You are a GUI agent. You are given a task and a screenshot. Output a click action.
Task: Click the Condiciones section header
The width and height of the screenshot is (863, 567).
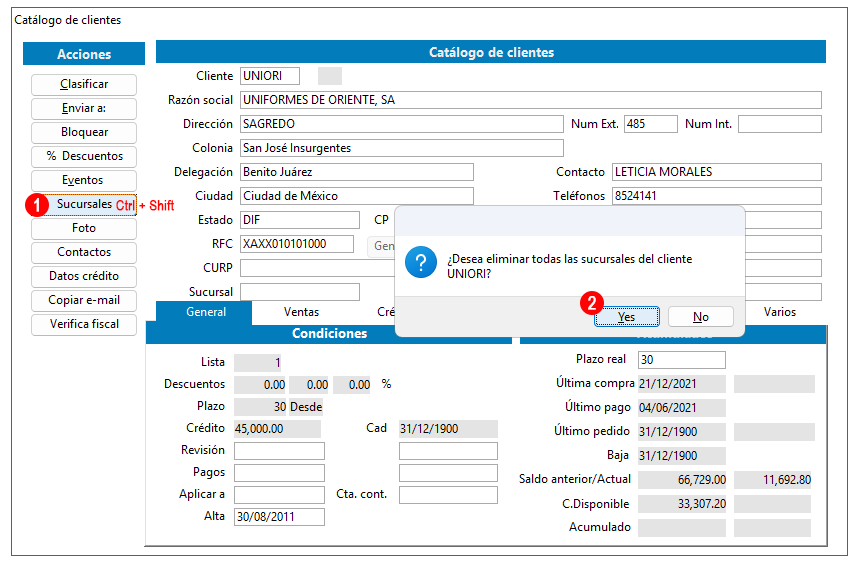click(329, 334)
